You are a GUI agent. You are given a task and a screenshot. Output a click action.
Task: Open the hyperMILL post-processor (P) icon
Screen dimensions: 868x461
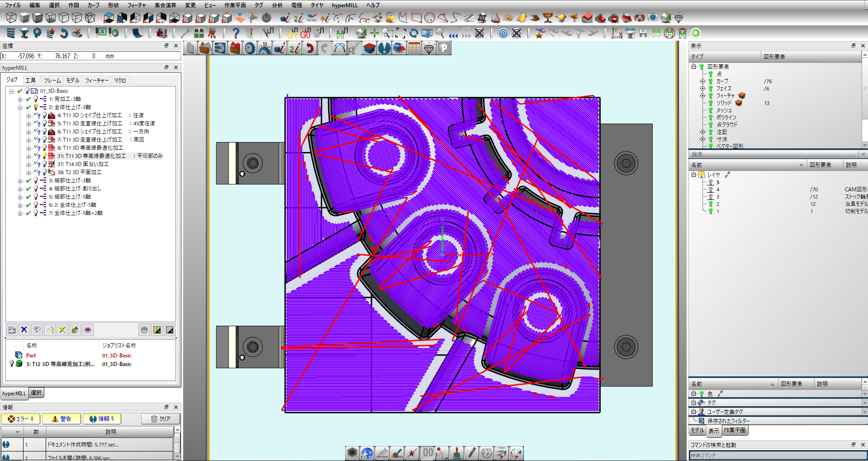pos(444,48)
